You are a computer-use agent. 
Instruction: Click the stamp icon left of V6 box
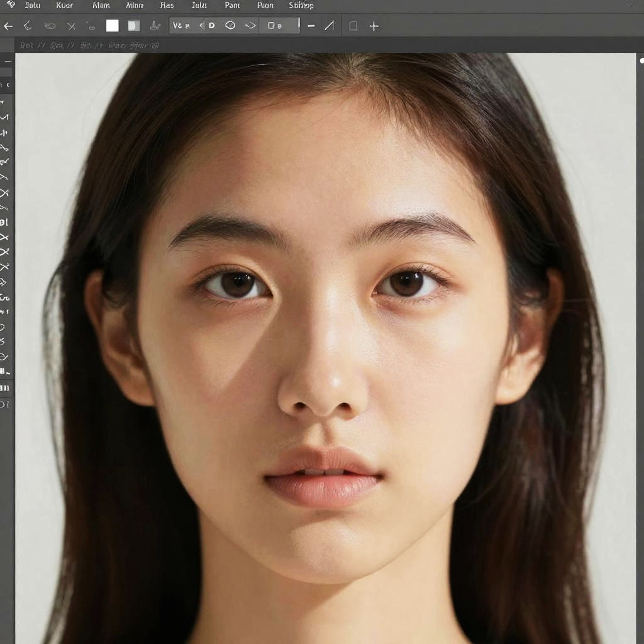point(155,26)
